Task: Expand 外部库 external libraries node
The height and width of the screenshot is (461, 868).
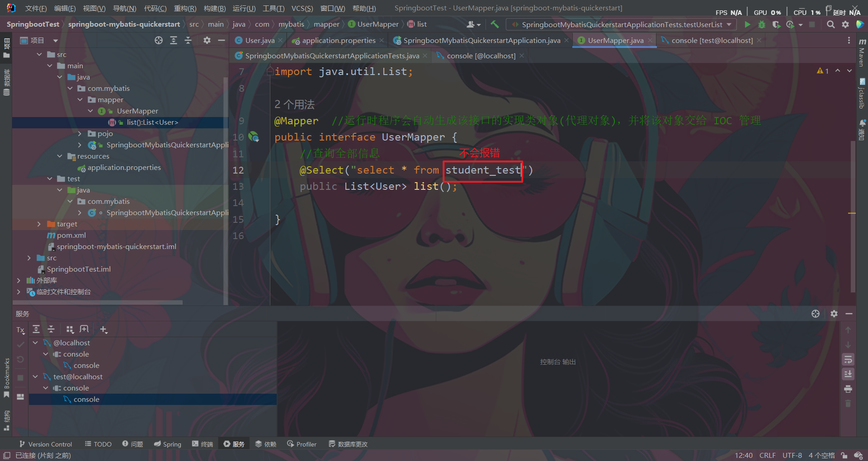Action: 19,280
